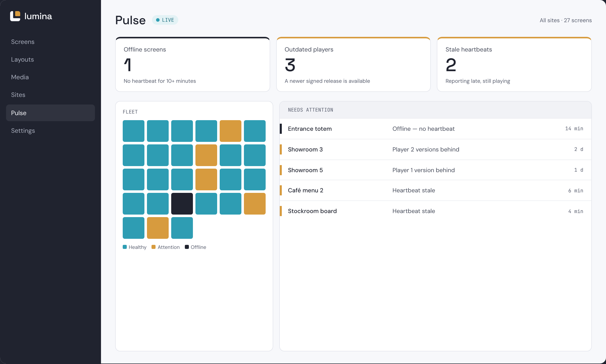Click the orange tile in the bottom fleet row
The width and height of the screenshot is (606, 364).
click(x=158, y=228)
